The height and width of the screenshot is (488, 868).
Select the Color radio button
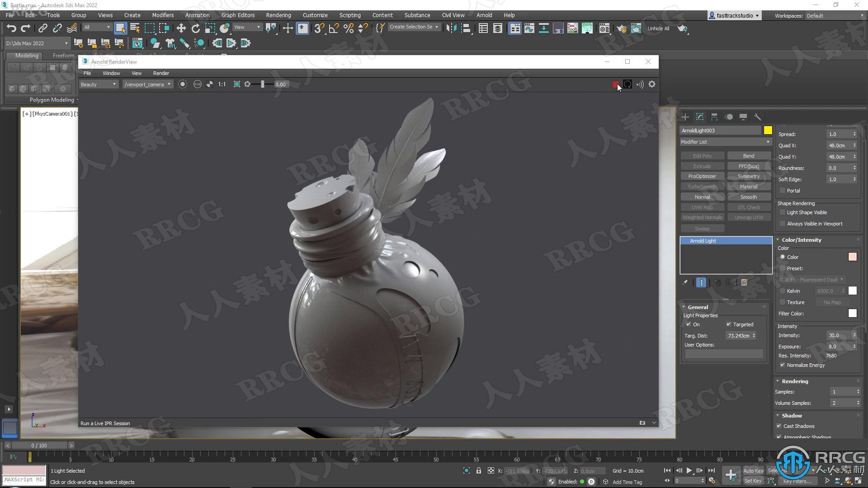pos(782,257)
